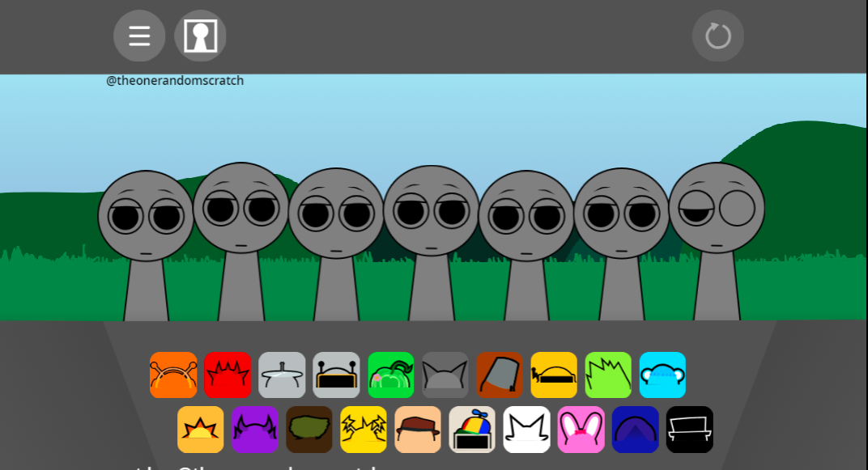The height and width of the screenshot is (470, 868).
Task: Select the rainbow propeller cap icon
Action: pyautogui.click(x=472, y=430)
